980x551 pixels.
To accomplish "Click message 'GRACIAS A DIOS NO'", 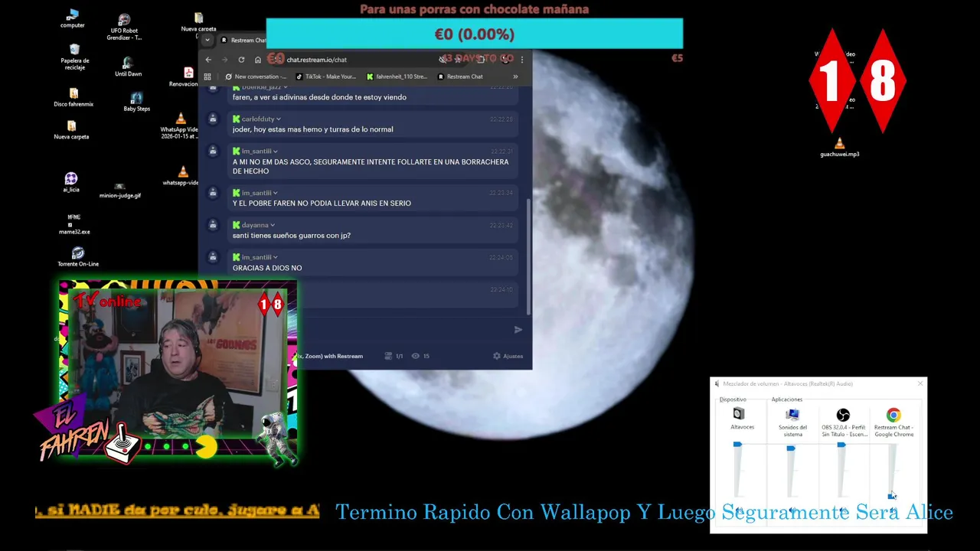I will pos(267,268).
